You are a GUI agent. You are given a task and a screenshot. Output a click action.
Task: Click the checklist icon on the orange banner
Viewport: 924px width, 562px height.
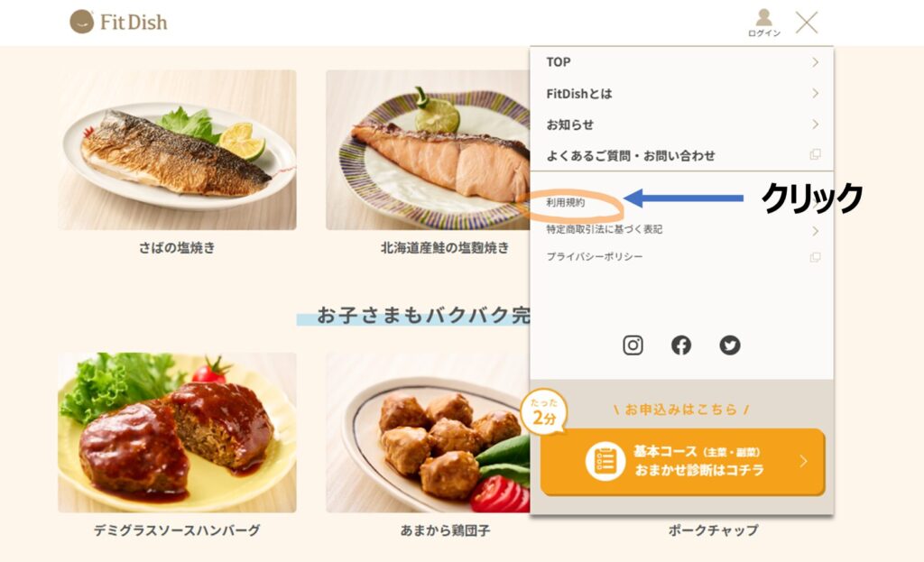click(605, 461)
